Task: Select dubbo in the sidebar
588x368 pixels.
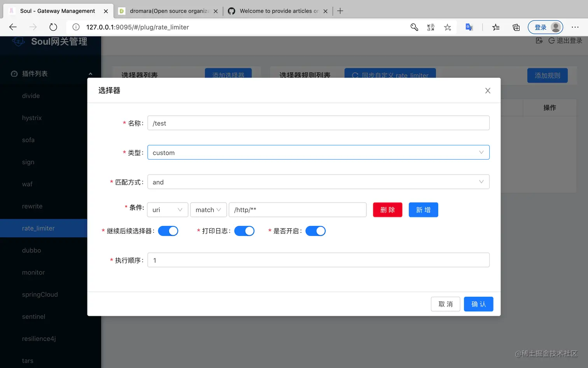Action: (31, 250)
